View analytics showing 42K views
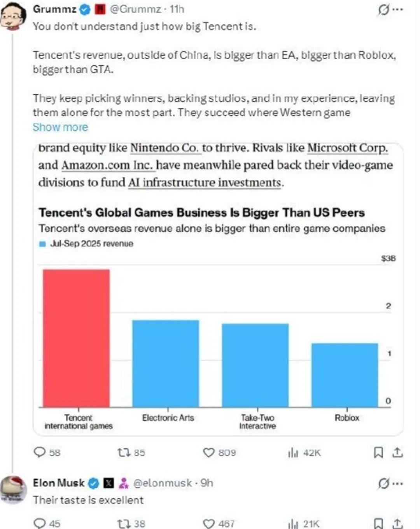This screenshot has width=420, height=529. click(293, 452)
